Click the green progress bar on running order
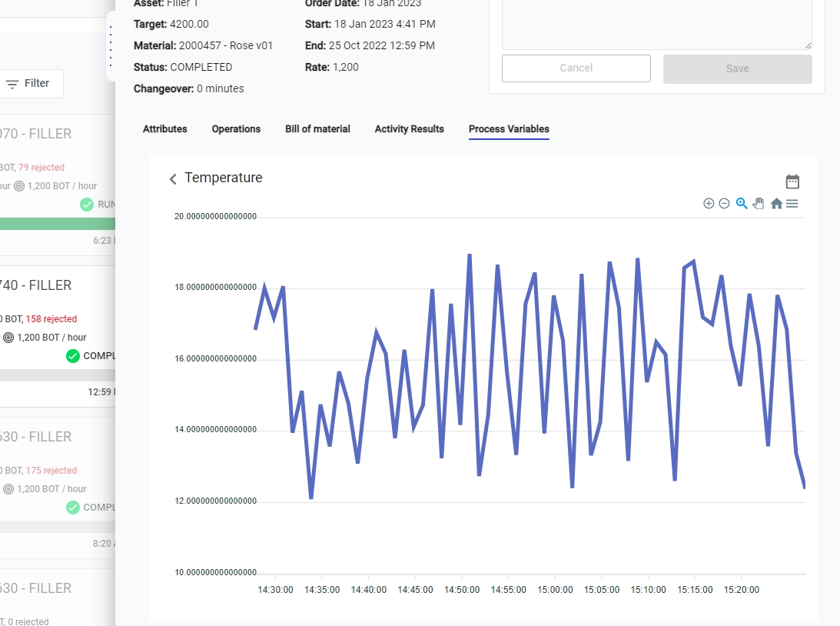This screenshot has width=840, height=626. click(x=58, y=224)
